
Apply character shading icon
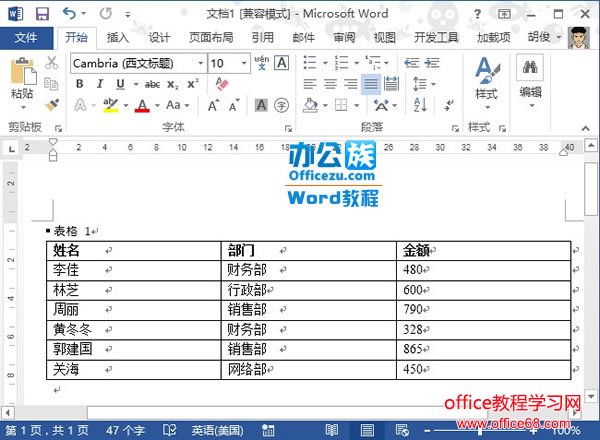click(x=261, y=105)
